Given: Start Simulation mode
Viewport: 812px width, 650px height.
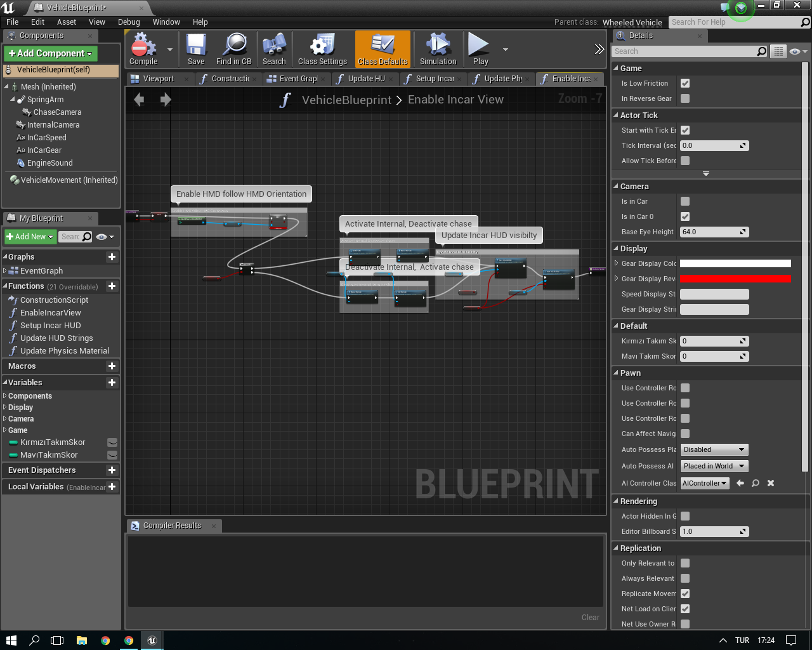Looking at the screenshot, I should [438, 49].
